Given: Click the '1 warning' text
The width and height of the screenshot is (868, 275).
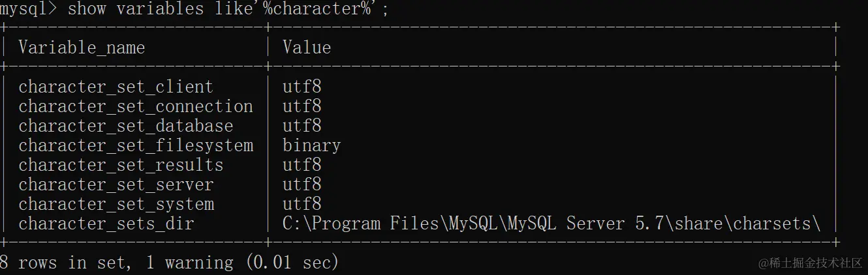Looking at the screenshot, I should point(199,263).
